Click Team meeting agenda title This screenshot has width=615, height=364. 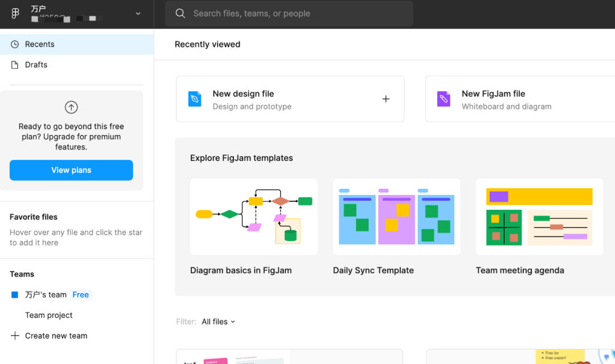(520, 270)
